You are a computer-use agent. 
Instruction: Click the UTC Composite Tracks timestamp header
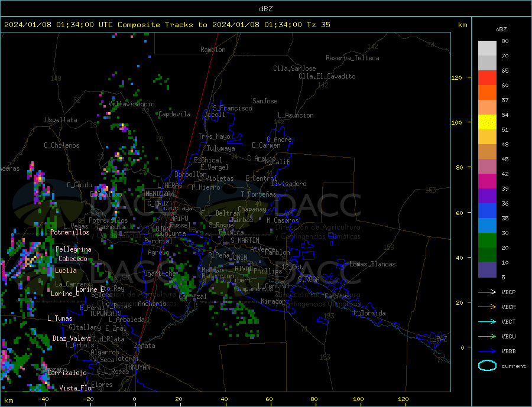(167, 25)
